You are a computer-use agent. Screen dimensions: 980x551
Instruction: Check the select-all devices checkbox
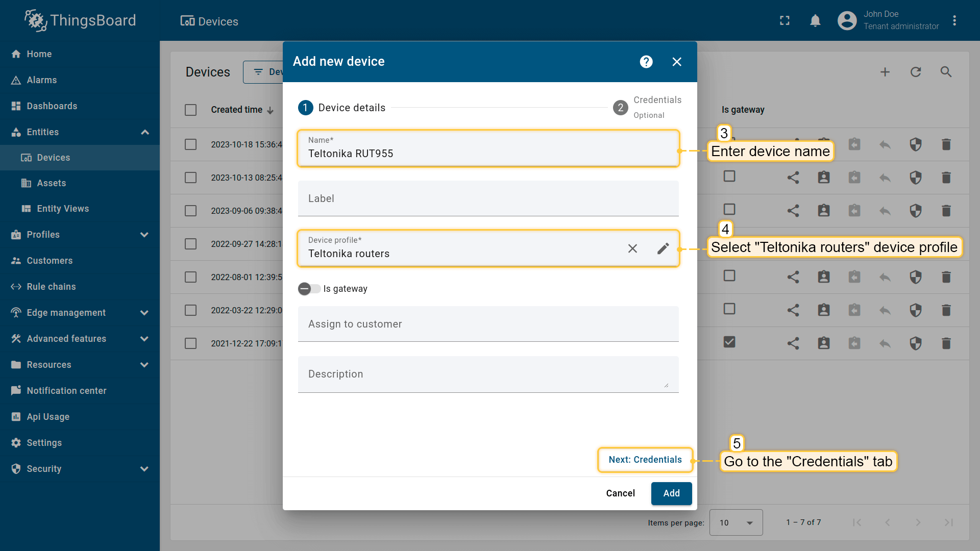click(x=190, y=110)
